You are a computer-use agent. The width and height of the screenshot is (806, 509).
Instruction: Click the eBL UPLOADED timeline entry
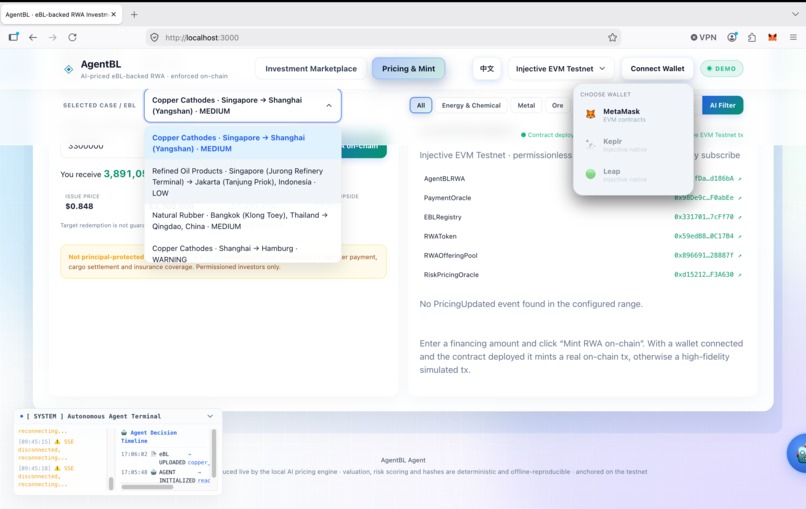[164, 458]
